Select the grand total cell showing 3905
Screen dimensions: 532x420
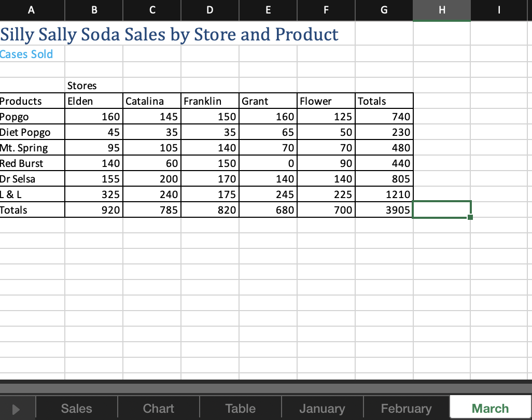384,209
